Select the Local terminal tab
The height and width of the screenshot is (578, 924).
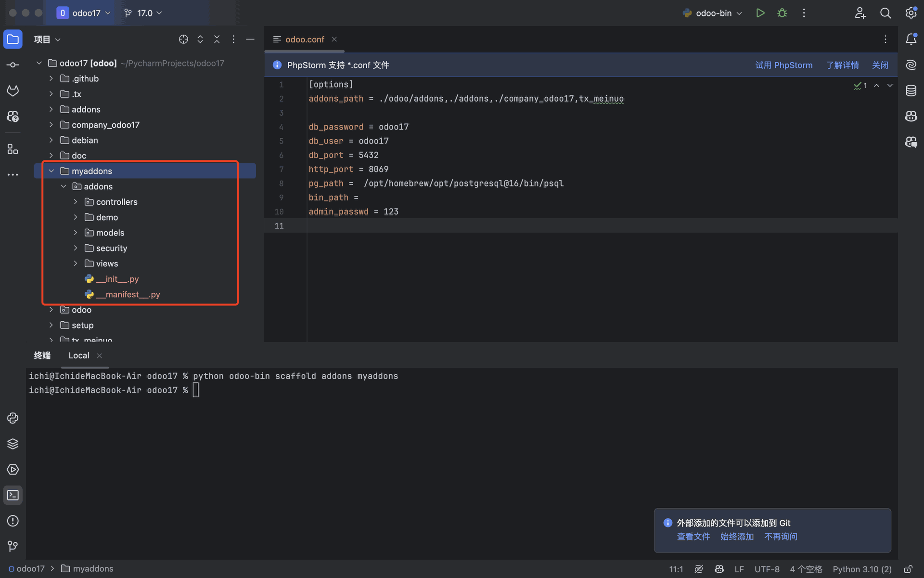(x=79, y=355)
